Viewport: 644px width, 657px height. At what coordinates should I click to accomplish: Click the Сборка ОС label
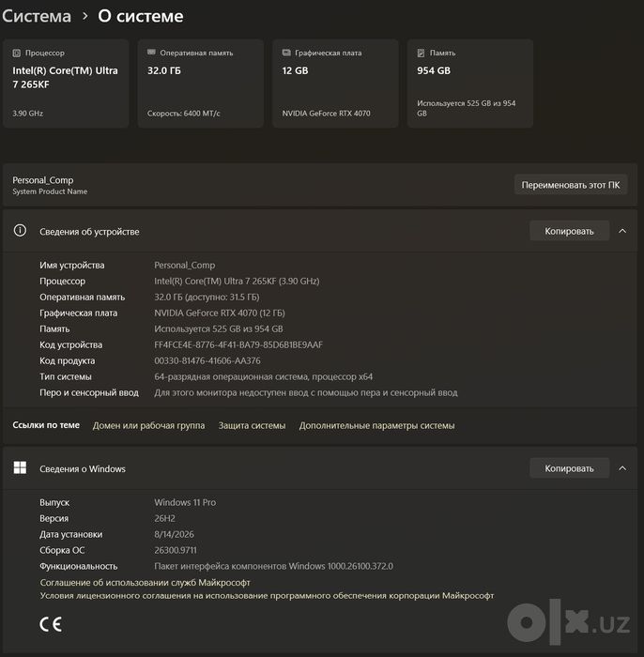[x=62, y=550]
